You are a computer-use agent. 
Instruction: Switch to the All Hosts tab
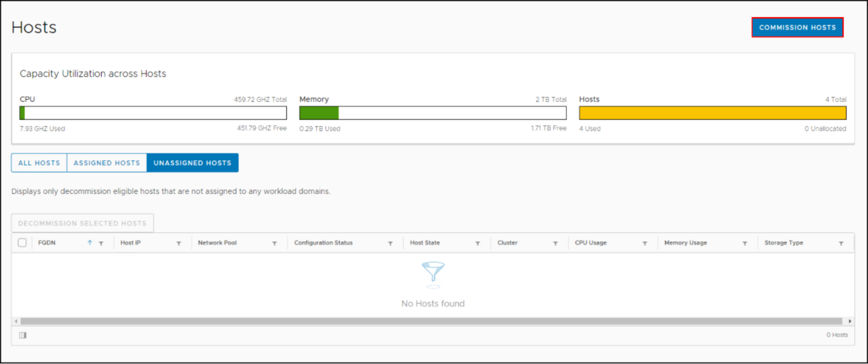39,163
